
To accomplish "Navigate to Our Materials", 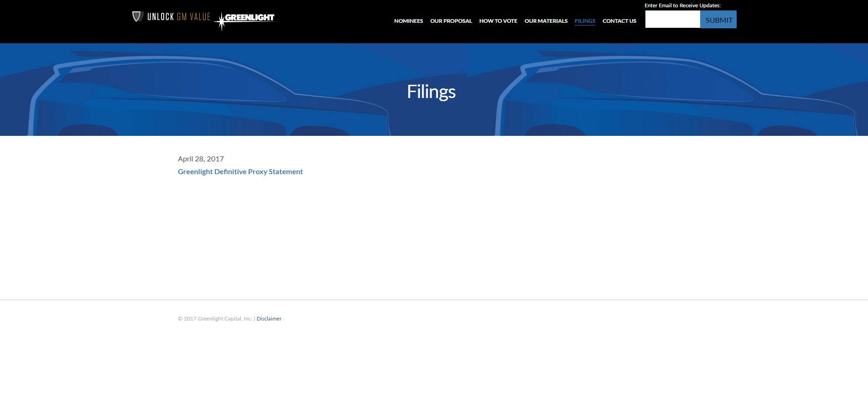I will 546,21.
